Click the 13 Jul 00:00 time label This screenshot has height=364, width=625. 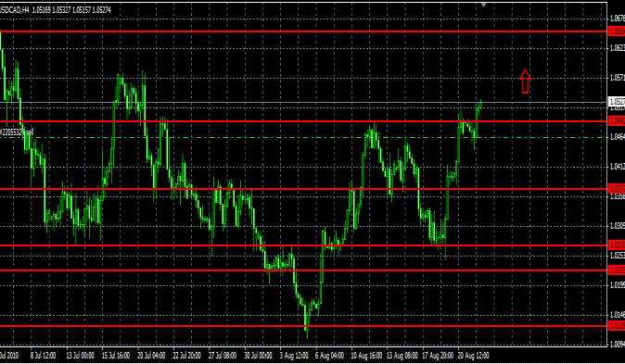(80, 356)
